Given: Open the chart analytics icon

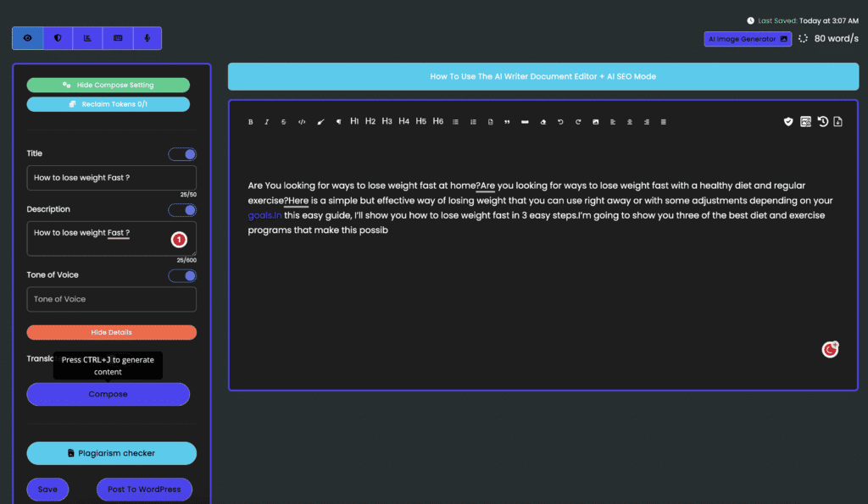Looking at the screenshot, I should [x=87, y=38].
